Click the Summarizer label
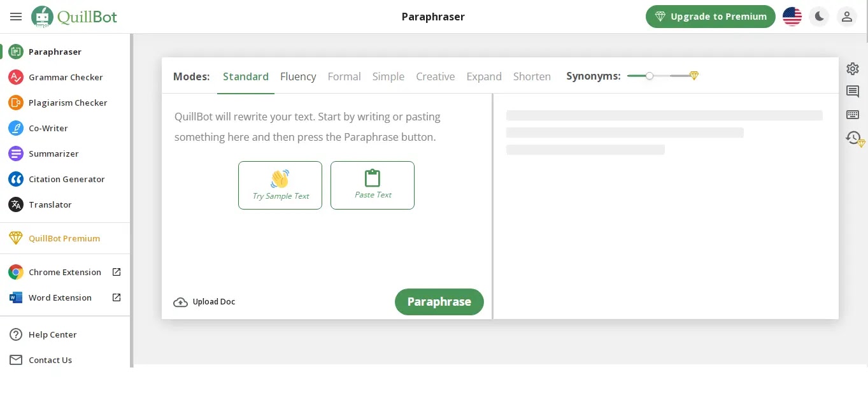This screenshot has width=868, height=407. [53, 154]
